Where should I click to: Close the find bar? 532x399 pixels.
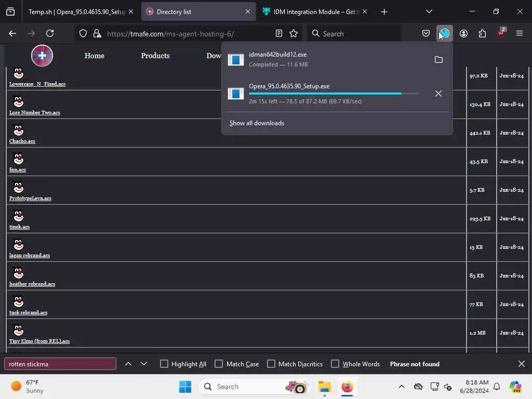[x=522, y=364]
